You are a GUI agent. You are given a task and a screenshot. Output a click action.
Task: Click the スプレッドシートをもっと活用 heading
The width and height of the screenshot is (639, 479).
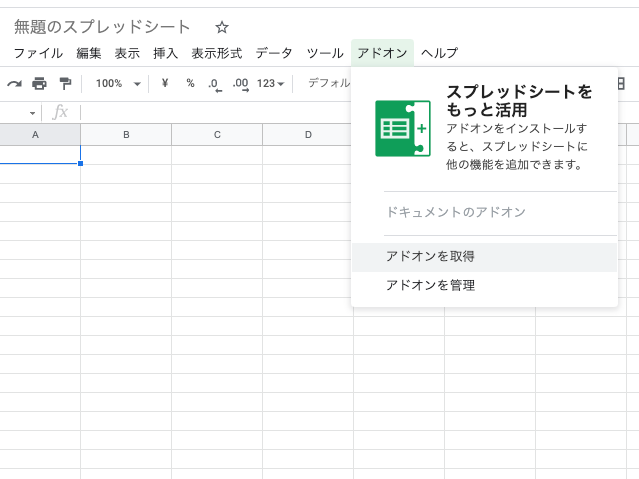[x=519, y=100]
